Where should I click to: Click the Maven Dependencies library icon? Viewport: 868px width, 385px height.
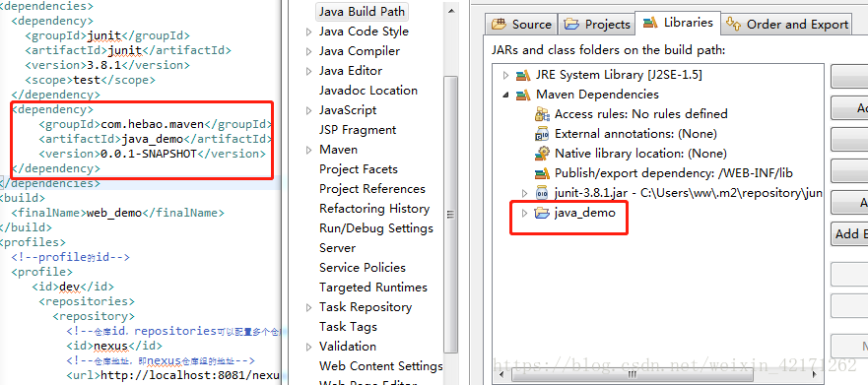(x=523, y=95)
